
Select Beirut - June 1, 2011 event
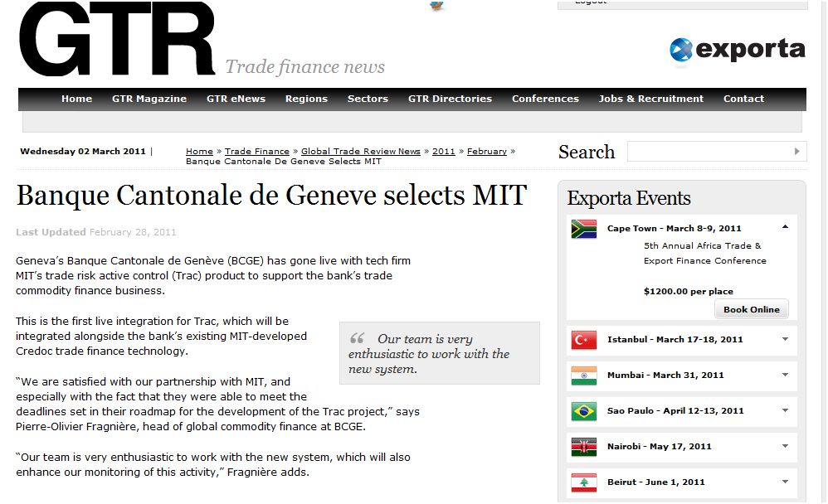tap(656, 482)
